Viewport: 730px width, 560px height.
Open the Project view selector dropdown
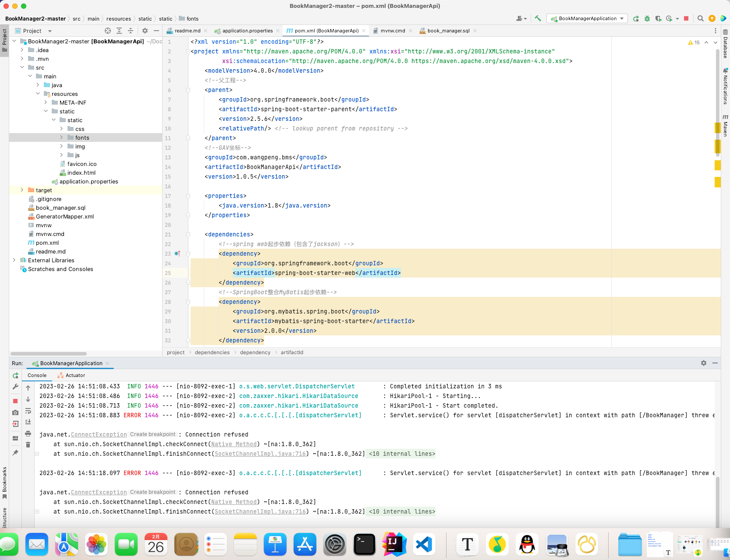tap(50, 31)
